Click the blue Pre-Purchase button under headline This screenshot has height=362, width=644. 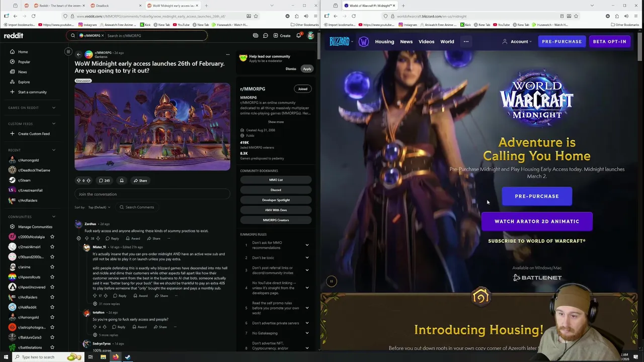click(537, 196)
